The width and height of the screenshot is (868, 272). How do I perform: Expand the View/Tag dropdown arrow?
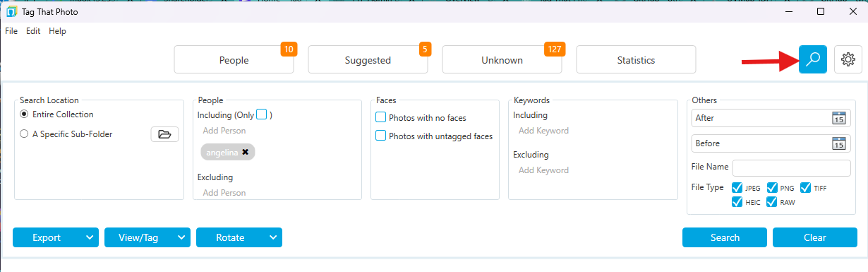click(181, 237)
